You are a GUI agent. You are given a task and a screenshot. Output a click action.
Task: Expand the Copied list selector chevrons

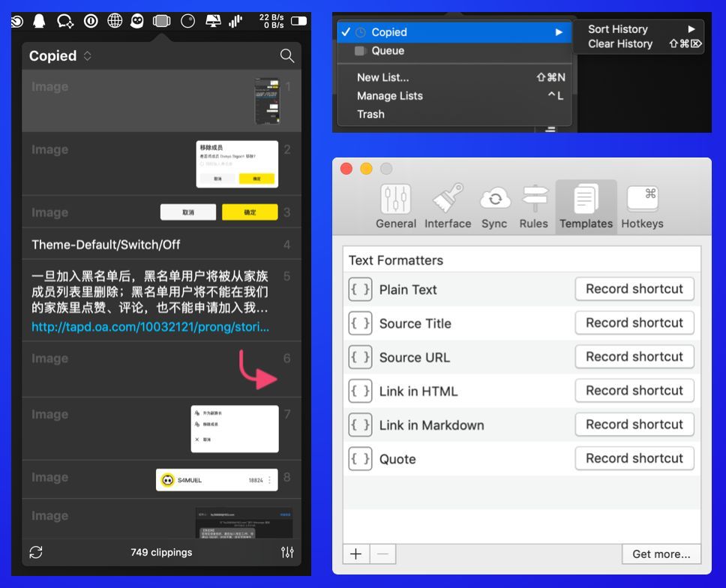pyautogui.click(x=87, y=56)
